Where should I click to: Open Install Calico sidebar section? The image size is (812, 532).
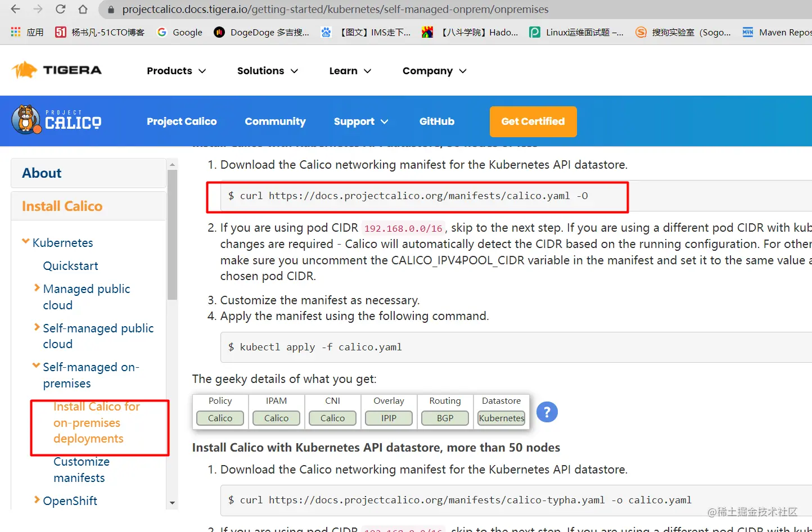point(88,206)
